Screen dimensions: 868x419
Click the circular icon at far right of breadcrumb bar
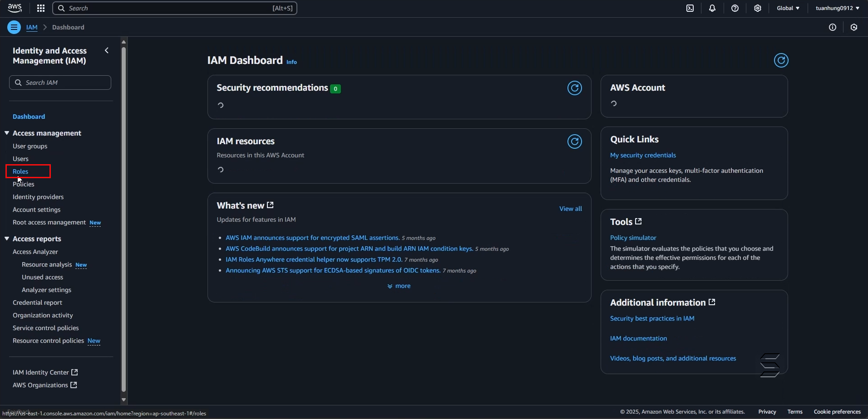pos(854,27)
